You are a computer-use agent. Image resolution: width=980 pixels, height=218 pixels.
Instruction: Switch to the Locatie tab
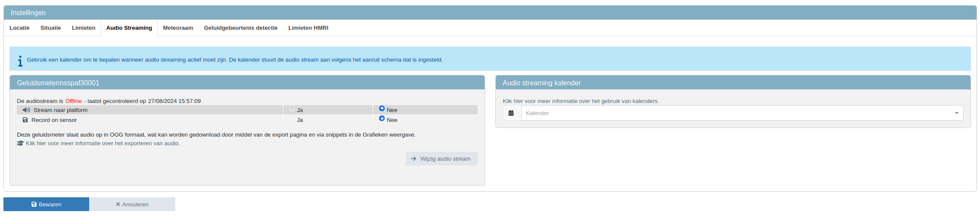[19, 28]
